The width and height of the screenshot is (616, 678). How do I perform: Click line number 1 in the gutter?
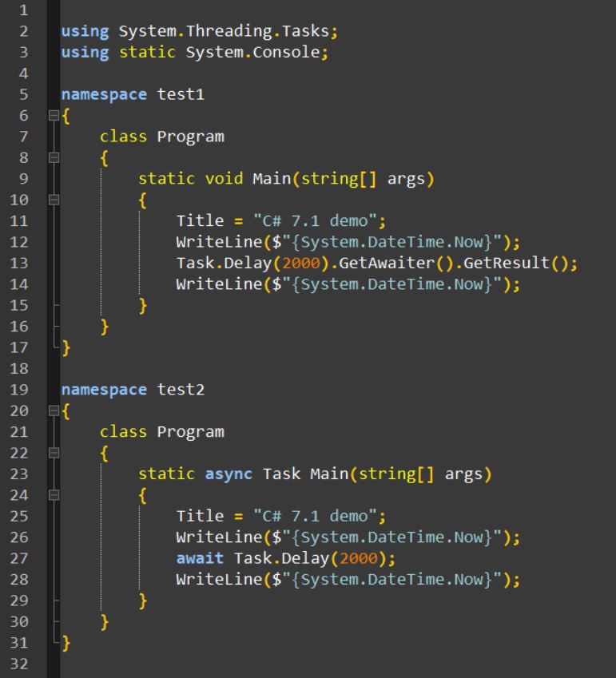tap(24, 10)
